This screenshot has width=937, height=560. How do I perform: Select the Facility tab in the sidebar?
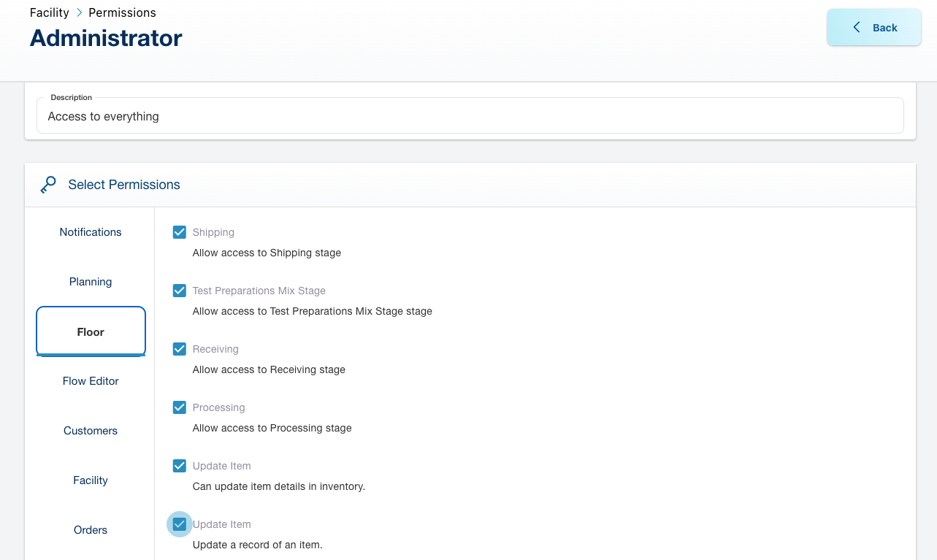[91, 480]
